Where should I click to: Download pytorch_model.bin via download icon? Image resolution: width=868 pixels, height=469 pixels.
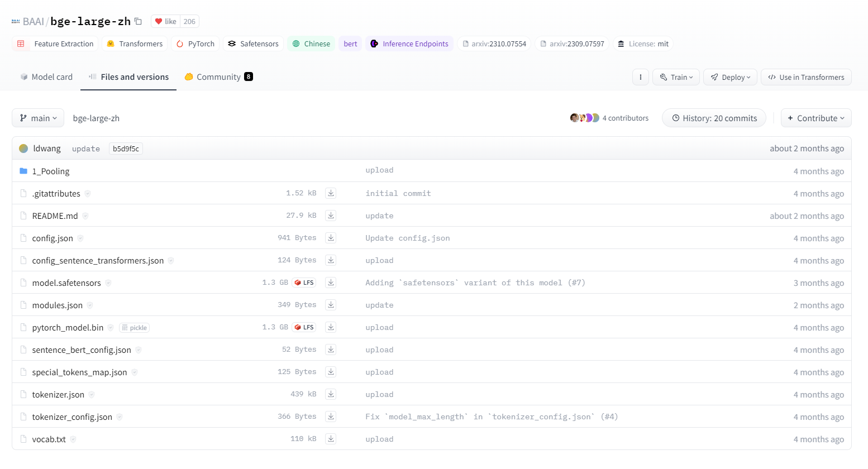pyautogui.click(x=331, y=327)
